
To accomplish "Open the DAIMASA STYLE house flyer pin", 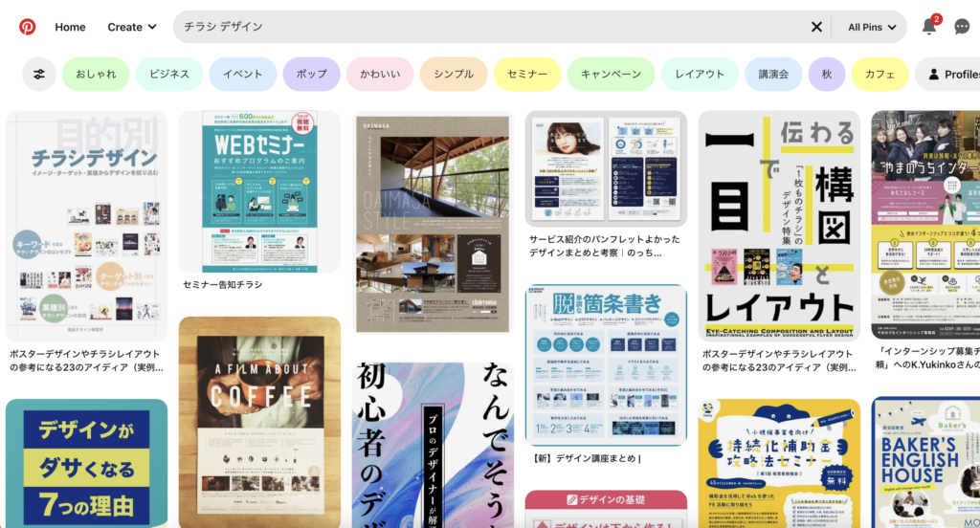I will [x=433, y=223].
